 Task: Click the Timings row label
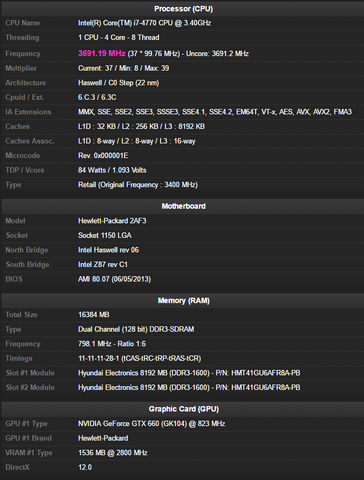click(19, 359)
